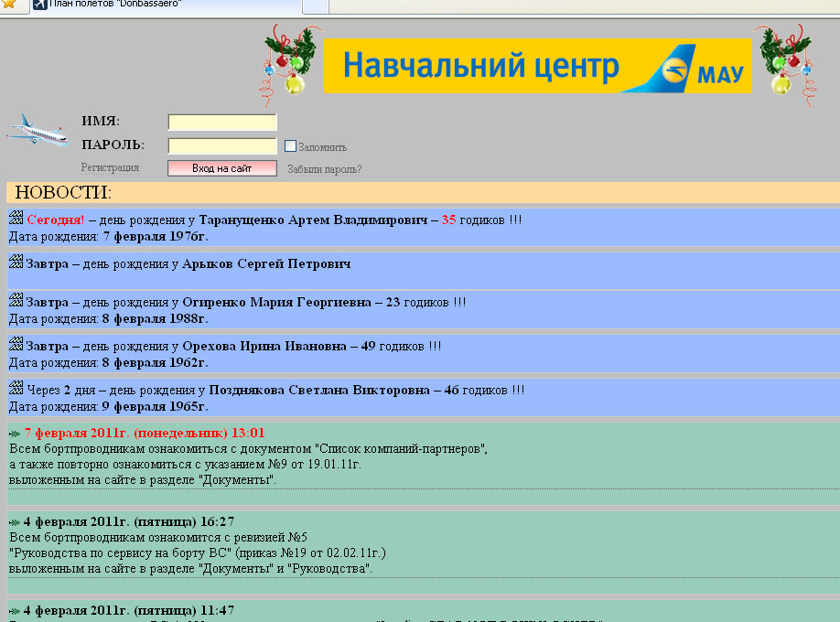Open the Навчальний центр МАУ banner

point(537,66)
